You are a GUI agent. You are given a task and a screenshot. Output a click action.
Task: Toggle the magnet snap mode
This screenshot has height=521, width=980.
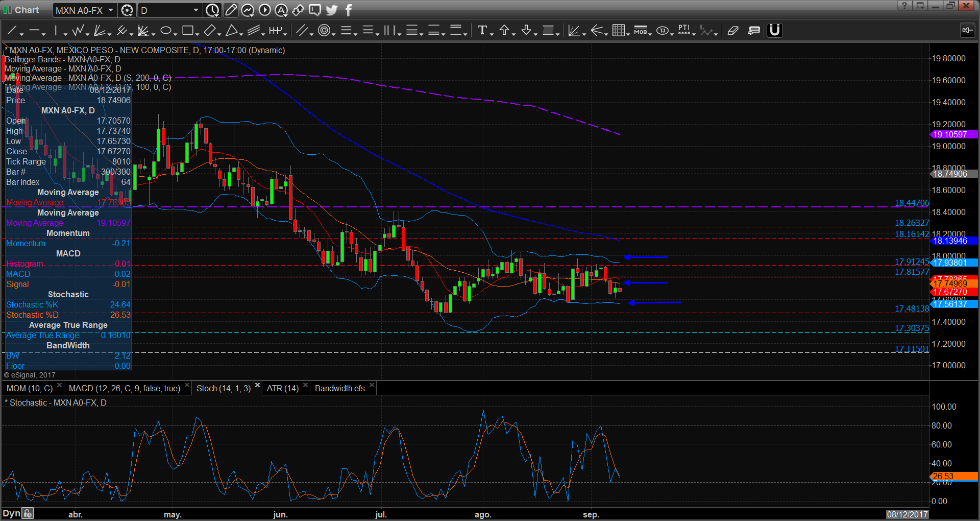(x=775, y=31)
